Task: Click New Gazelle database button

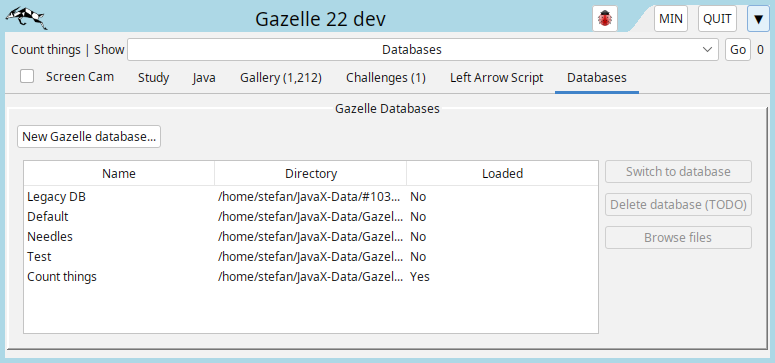Action: [89, 136]
